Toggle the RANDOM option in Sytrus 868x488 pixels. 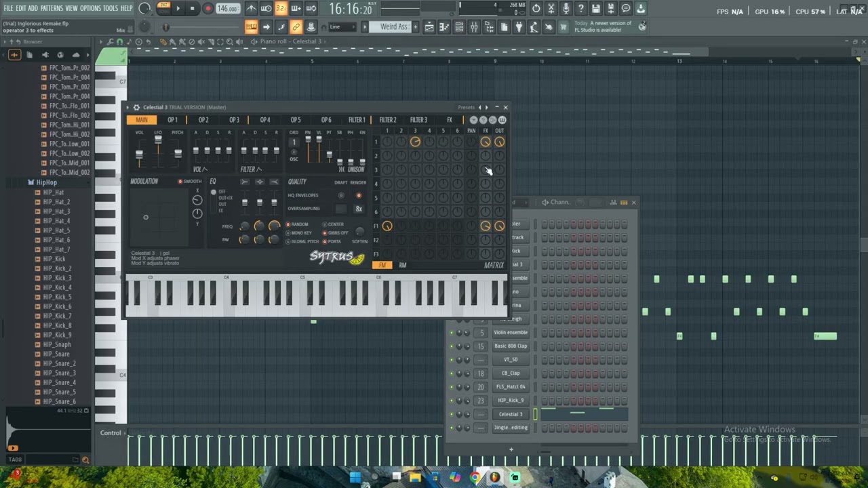(297, 224)
